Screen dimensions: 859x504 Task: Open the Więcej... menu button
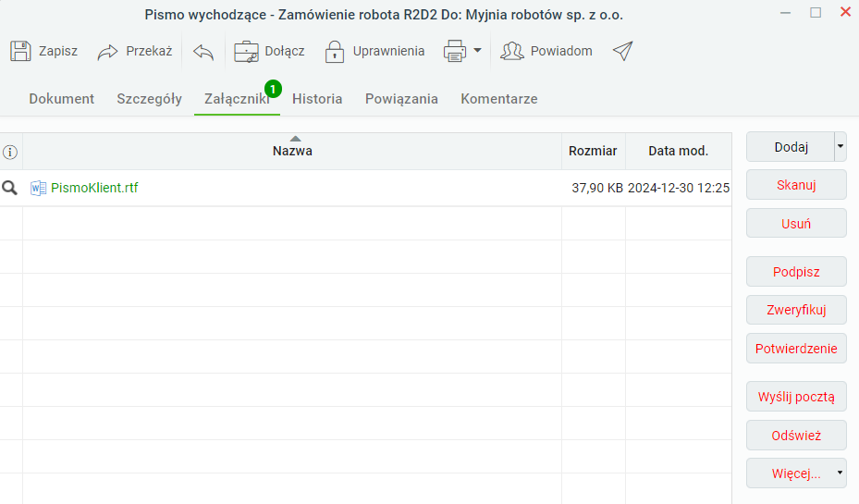796,473
